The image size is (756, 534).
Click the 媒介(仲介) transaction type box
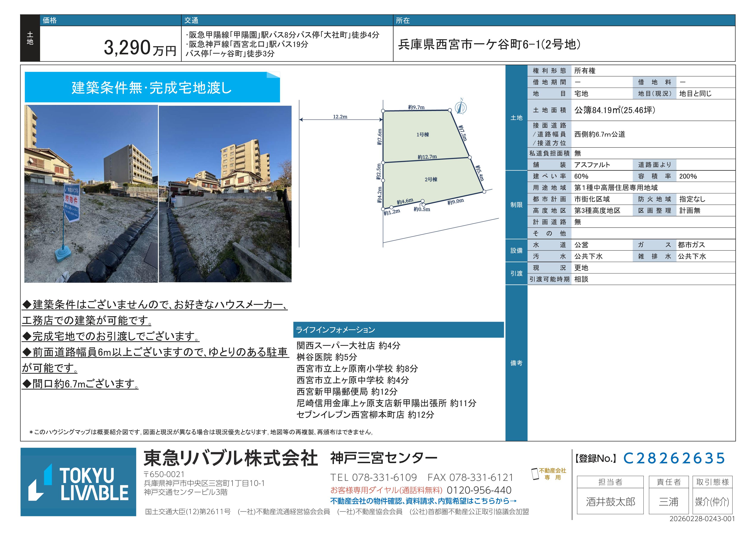click(712, 502)
